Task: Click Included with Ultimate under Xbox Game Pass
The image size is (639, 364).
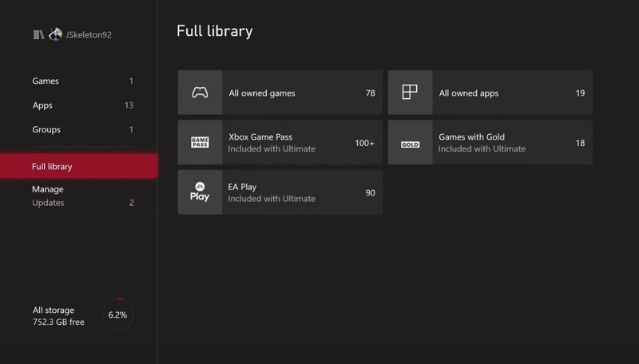Action: coord(272,149)
